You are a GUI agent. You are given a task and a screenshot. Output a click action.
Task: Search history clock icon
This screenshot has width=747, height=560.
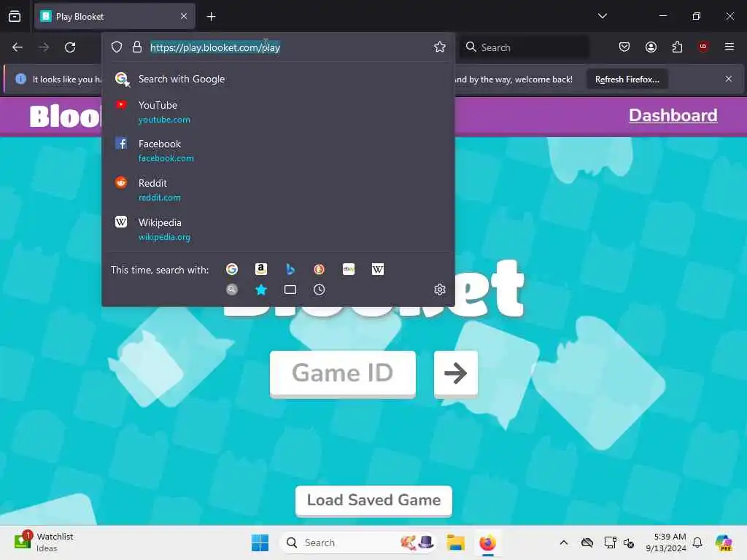(320, 289)
